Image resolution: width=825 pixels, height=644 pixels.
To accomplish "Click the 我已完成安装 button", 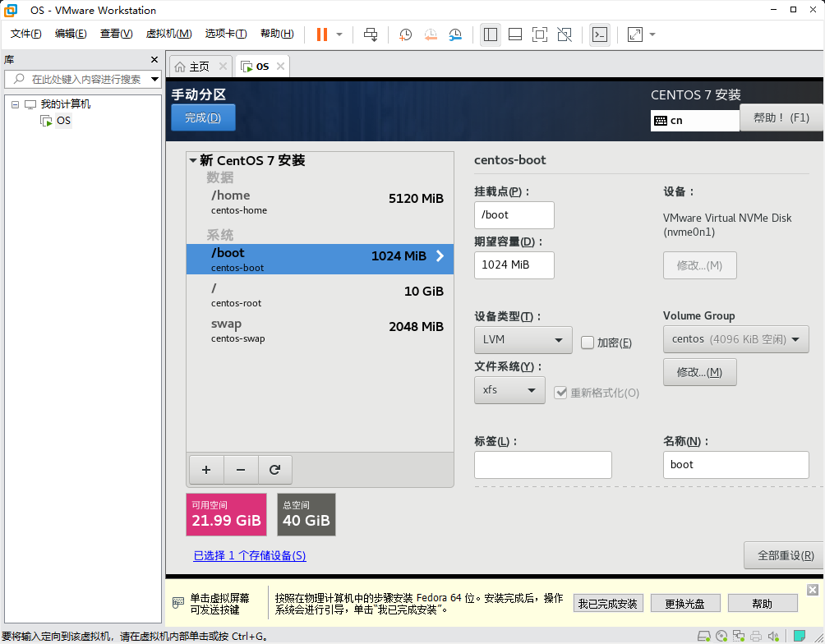I will [608, 604].
